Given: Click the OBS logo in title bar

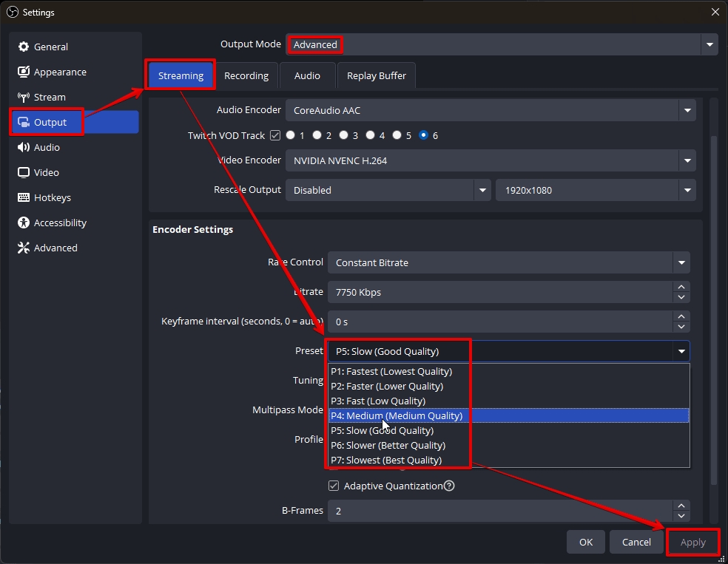Looking at the screenshot, I should coord(13,12).
